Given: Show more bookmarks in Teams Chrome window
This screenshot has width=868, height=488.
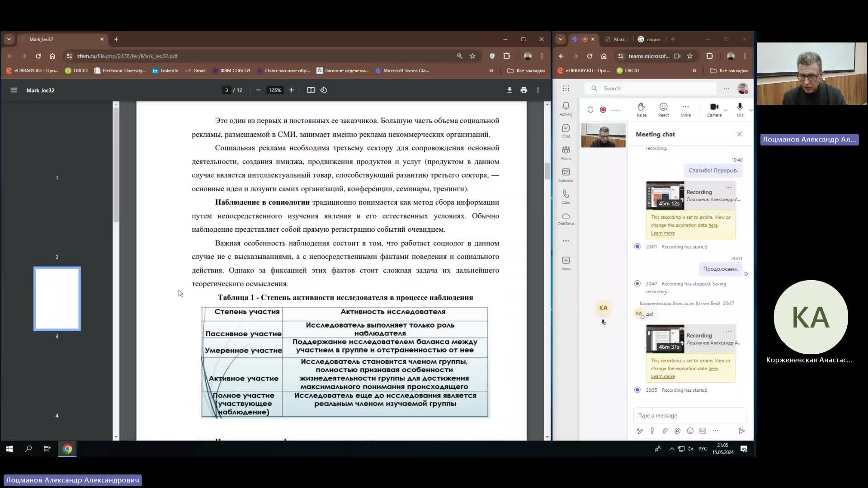Looking at the screenshot, I should point(694,70).
